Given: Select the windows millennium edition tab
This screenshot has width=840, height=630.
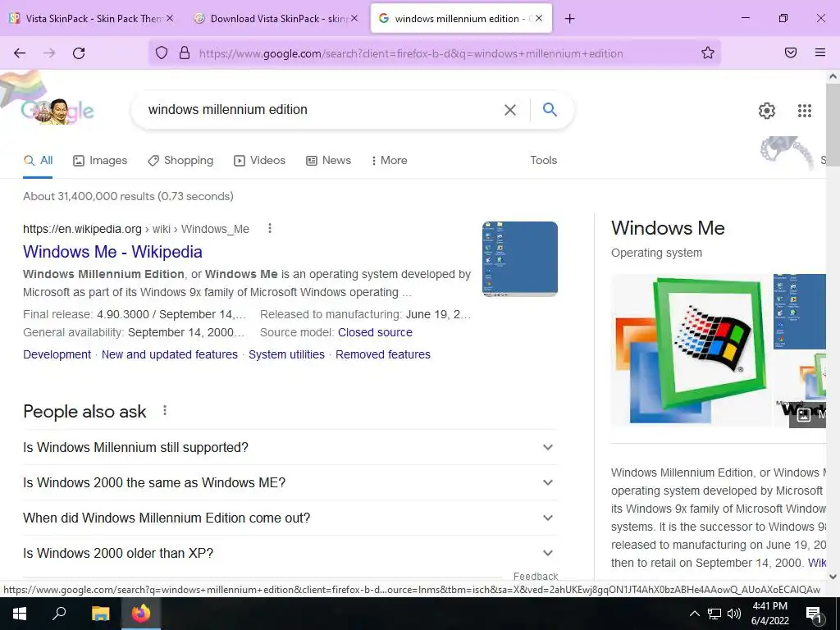Looking at the screenshot, I should (461, 19).
